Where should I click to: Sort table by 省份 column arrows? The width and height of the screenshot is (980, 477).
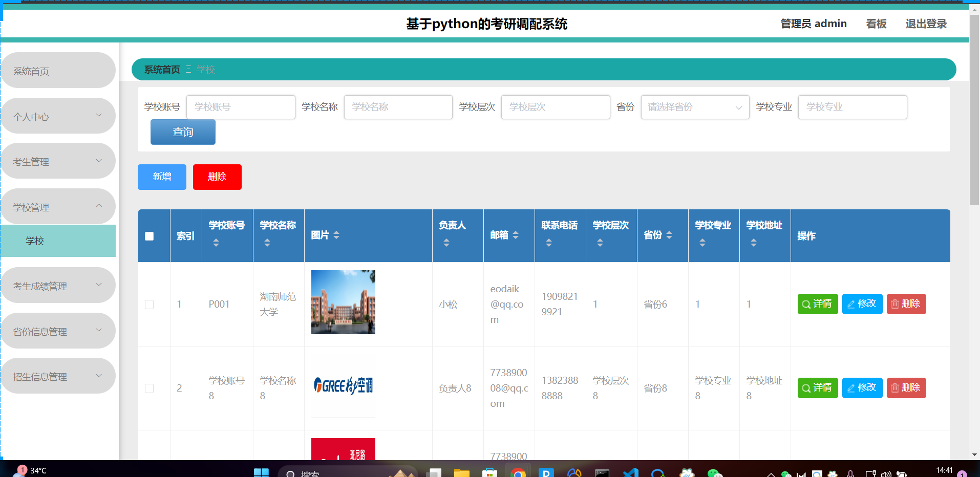[x=669, y=235]
